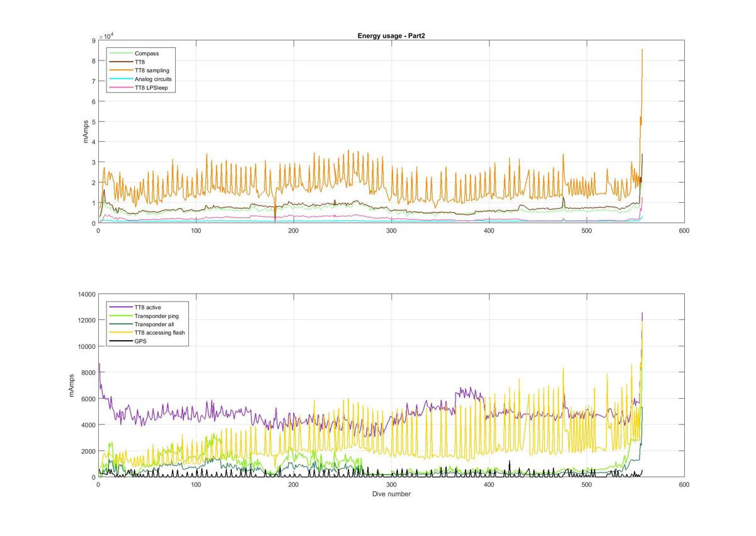Image resolution: width=756 pixels, height=536 pixels.
Task: Click the 'Dive number' x-axis label
Action: pos(391,494)
